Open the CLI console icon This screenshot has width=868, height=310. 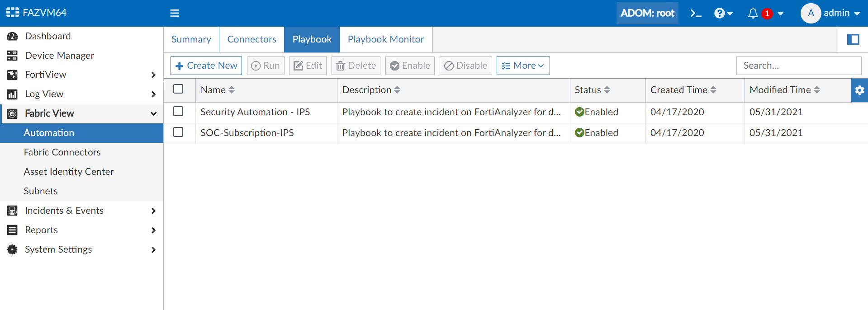(696, 13)
